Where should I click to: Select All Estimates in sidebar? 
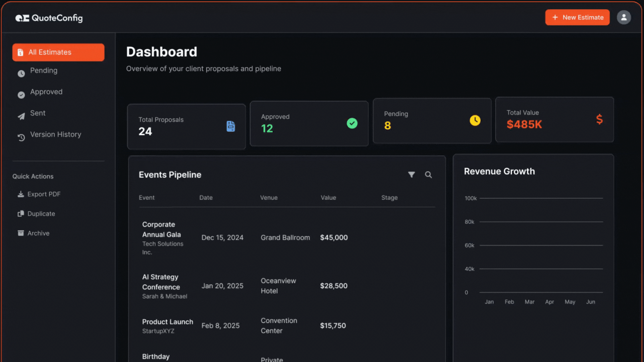point(58,52)
